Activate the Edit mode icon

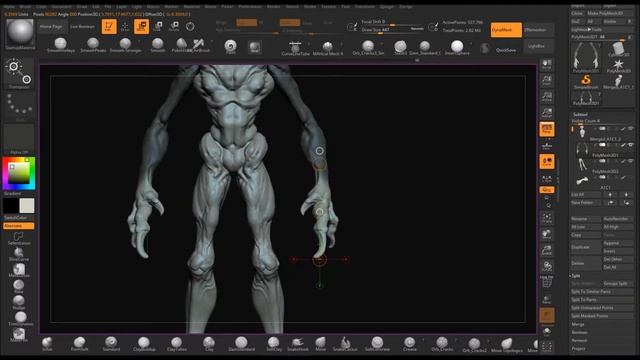[x=109, y=27]
